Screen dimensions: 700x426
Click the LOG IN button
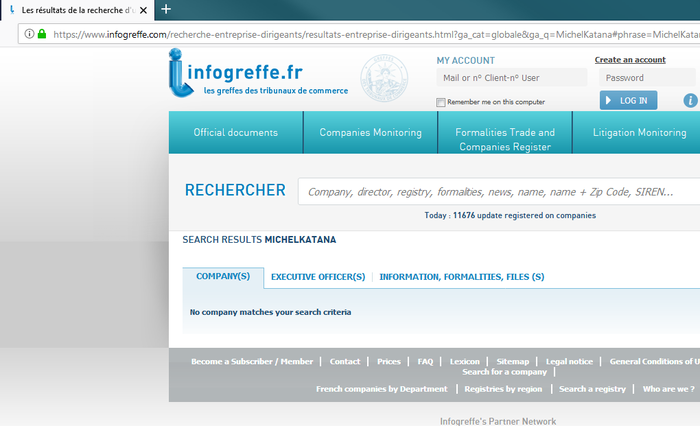click(628, 100)
